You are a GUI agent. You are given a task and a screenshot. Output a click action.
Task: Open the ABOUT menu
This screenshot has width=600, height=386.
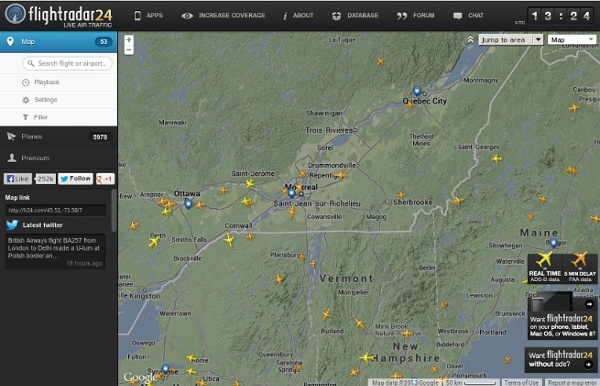[x=298, y=15]
